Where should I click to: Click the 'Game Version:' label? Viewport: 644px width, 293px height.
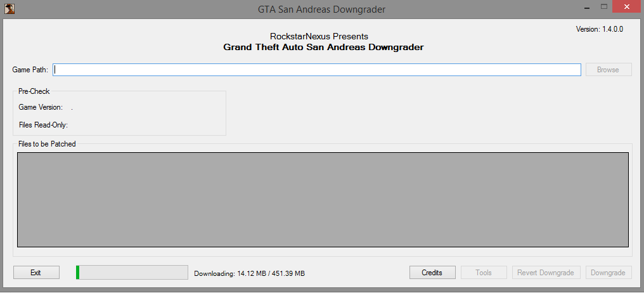[41, 107]
